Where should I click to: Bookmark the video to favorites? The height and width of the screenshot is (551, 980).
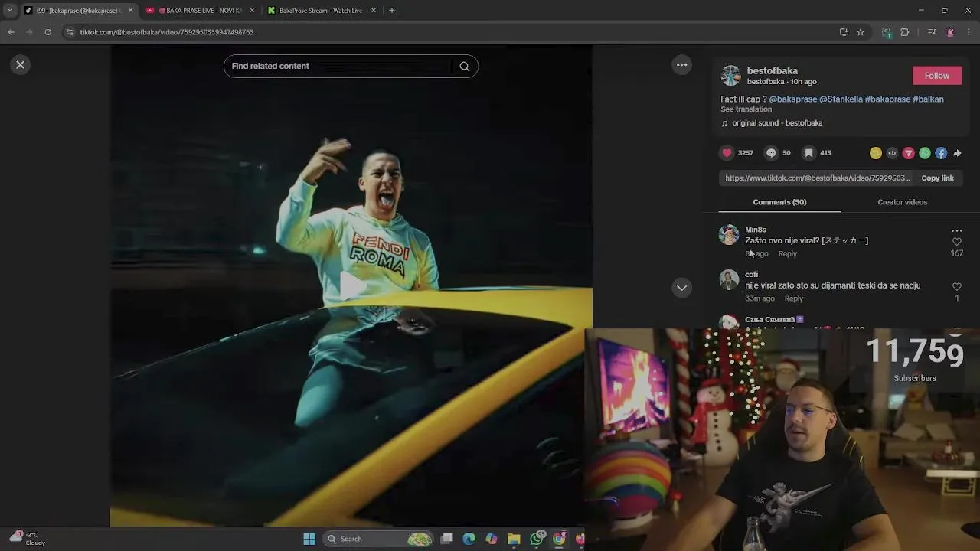coord(808,153)
